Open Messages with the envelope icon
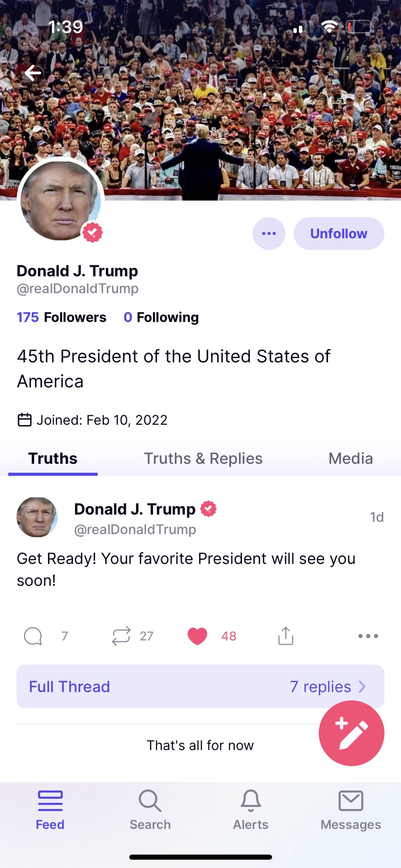401x868 pixels. click(x=351, y=810)
